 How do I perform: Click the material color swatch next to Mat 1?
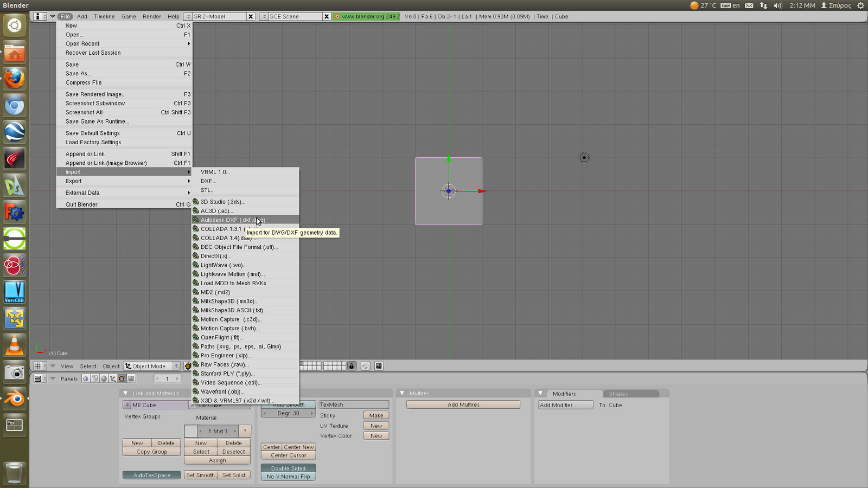(x=190, y=431)
